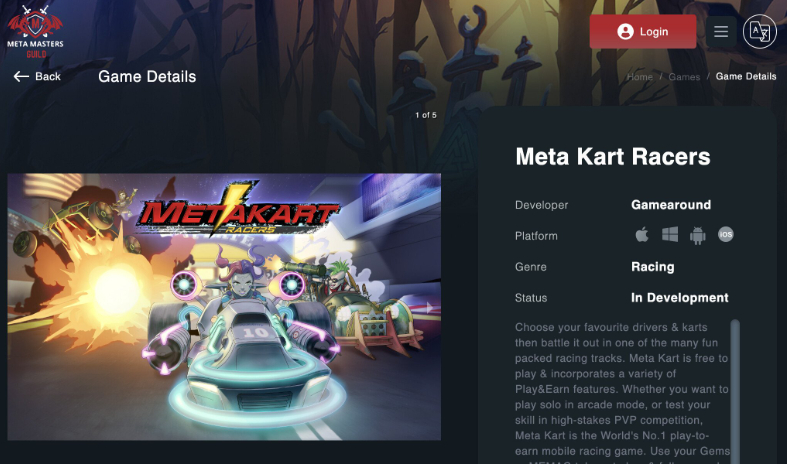This screenshot has width=787, height=465.
Task: Click the description panel scrollbar
Action: tap(735, 392)
